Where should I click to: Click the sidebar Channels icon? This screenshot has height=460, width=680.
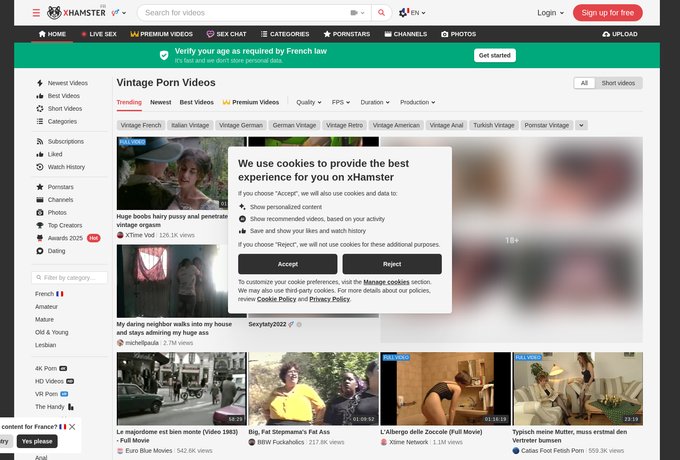(x=40, y=200)
